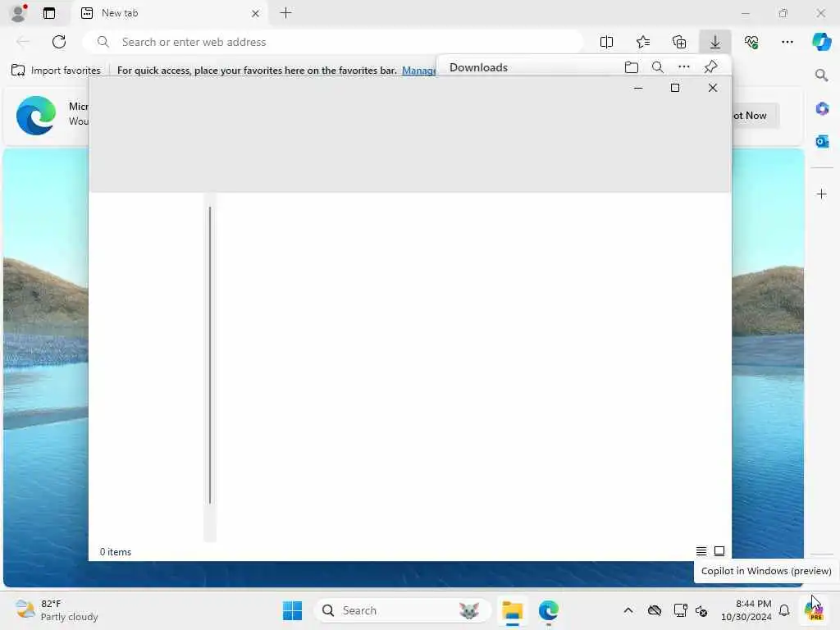Open Edge Settings and more menu

[787, 42]
